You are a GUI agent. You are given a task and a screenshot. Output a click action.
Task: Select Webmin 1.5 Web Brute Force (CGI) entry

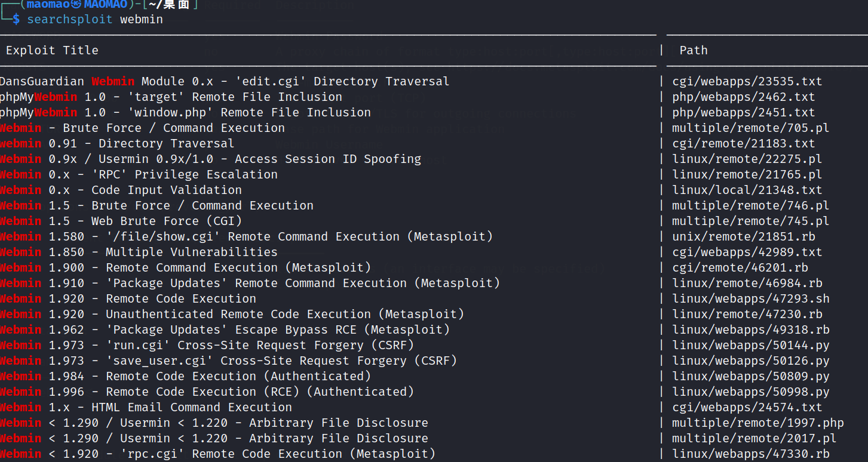(121, 221)
